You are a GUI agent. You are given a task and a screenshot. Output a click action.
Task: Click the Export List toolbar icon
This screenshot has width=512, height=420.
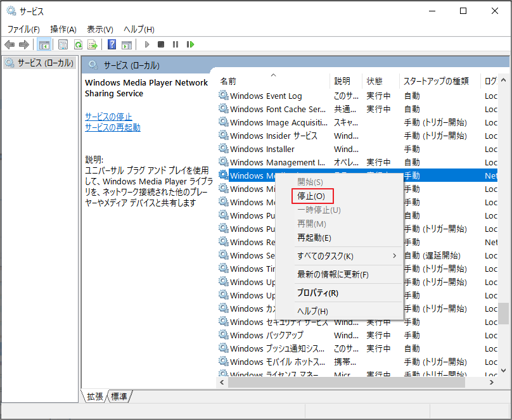click(x=93, y=44)
